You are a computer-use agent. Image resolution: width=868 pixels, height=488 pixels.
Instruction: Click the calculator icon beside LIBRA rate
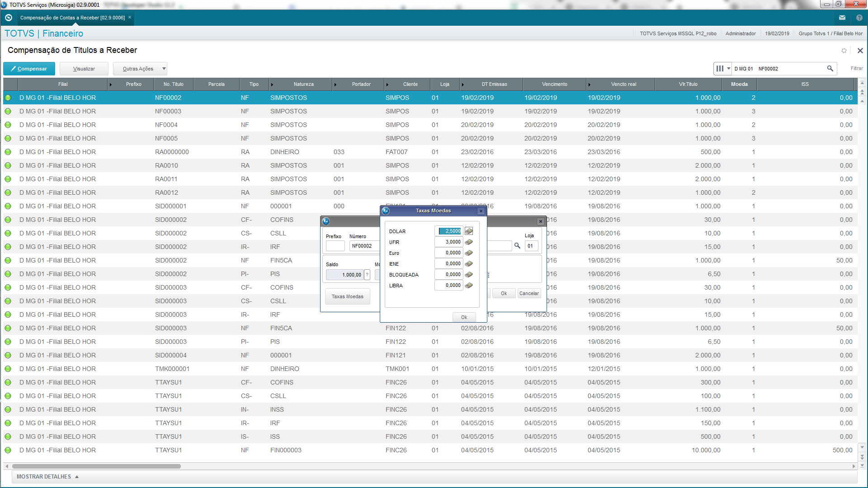coord(469,286)
